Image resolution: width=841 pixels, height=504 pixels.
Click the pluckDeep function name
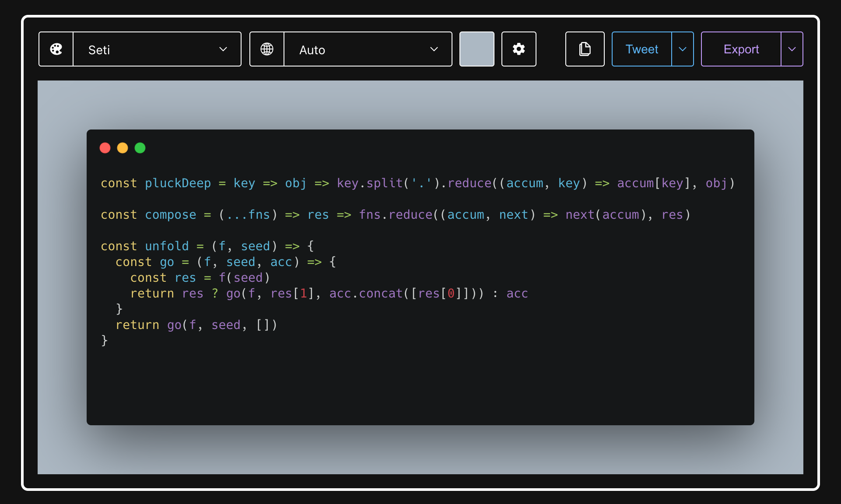click(x=177, y=183)
